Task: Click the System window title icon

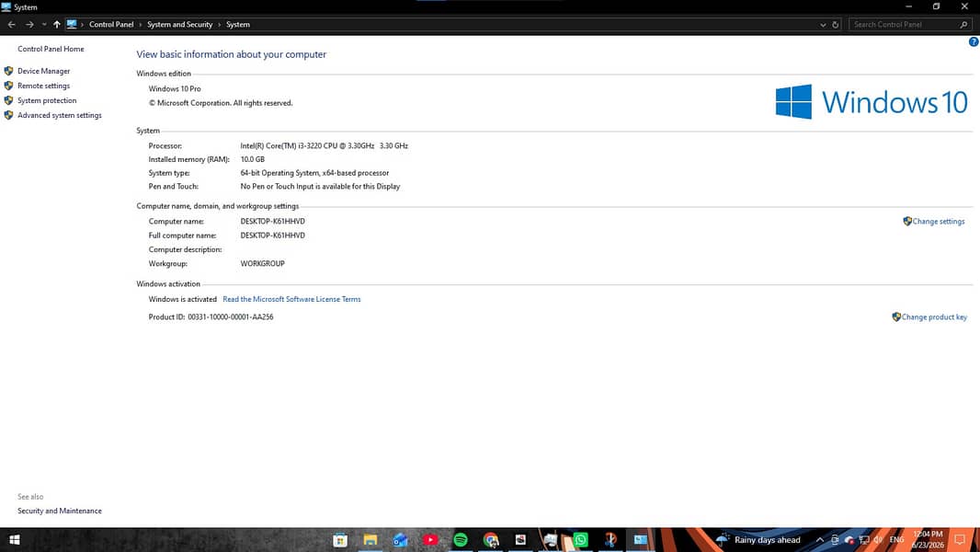Action: (6, 6)
